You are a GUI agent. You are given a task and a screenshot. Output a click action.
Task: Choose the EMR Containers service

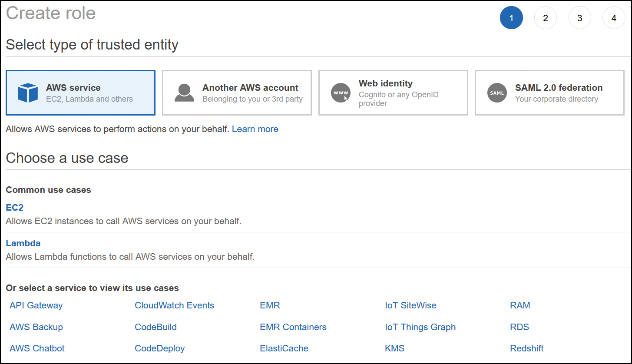[293, 327]
